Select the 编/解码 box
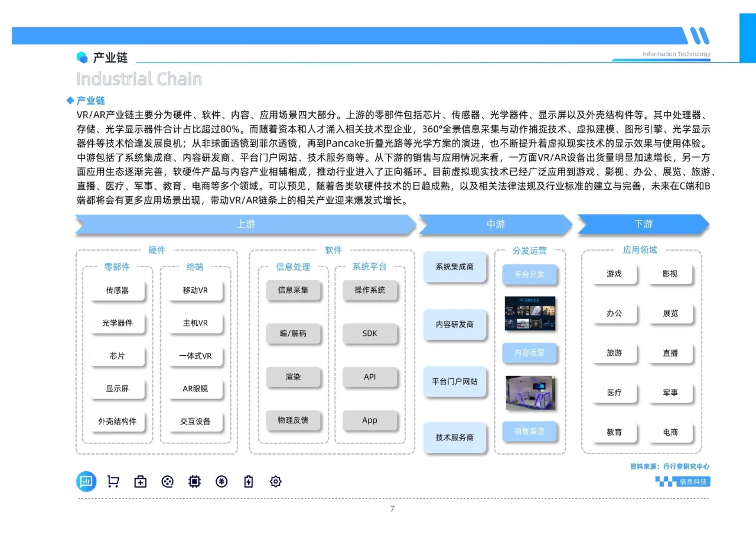This screenshot has width=756, height=535. (x=293, y=333)
